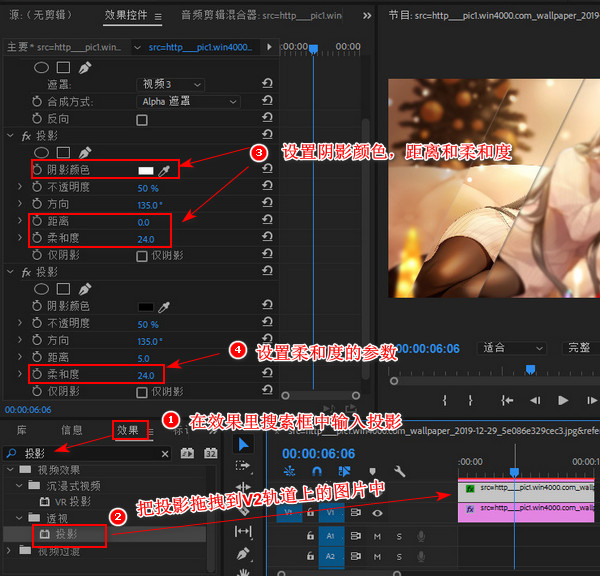
Task: Toggle V1 track output eye icon
Action: (377, 513)
